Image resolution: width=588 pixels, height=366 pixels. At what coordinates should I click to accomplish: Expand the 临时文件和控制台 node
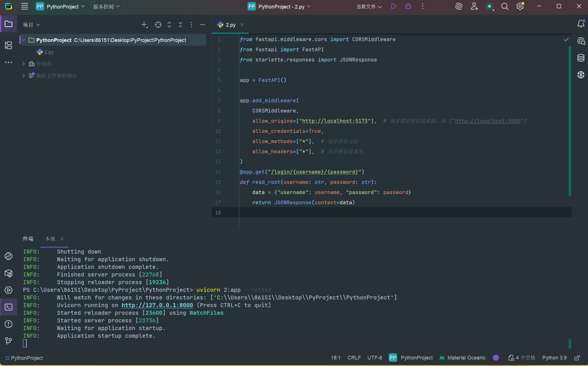24,76
